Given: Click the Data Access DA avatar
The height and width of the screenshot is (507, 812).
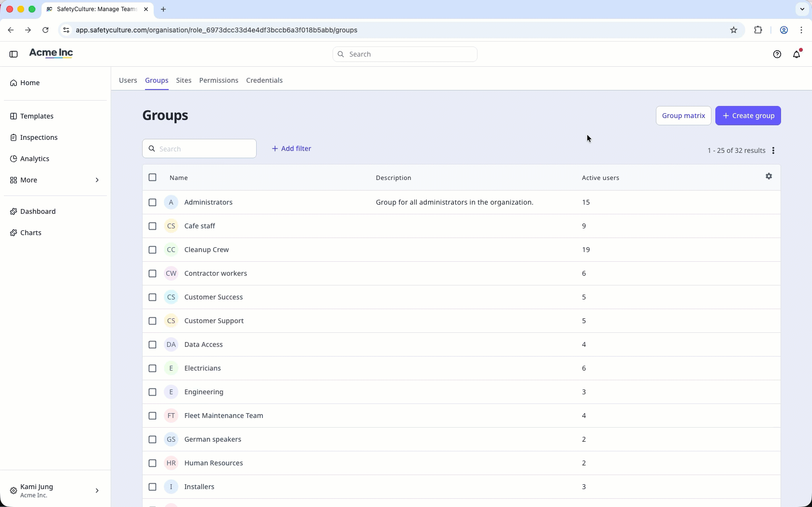Looking at the screenshot, I should (171, 344).
